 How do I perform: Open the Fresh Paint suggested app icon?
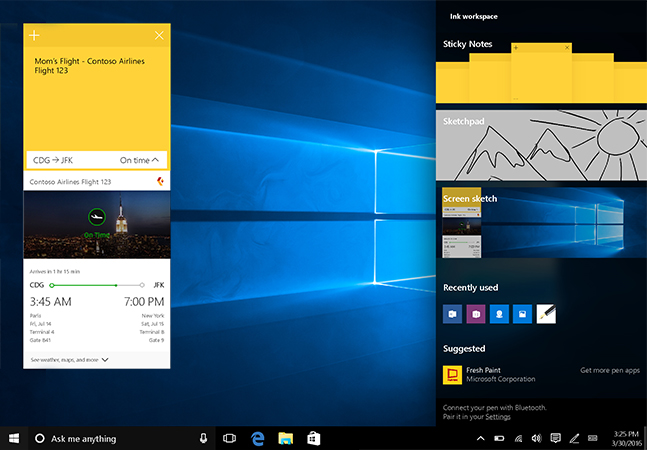[x=452, y=375]
